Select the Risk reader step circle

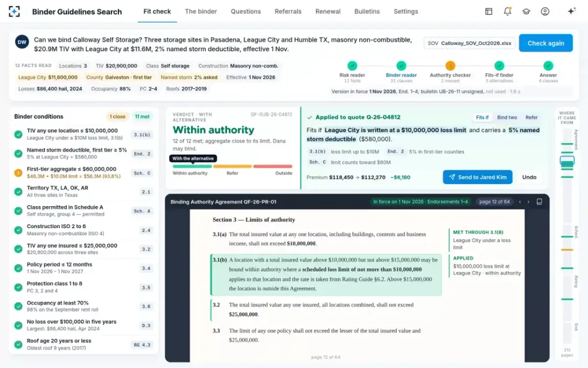352,65
